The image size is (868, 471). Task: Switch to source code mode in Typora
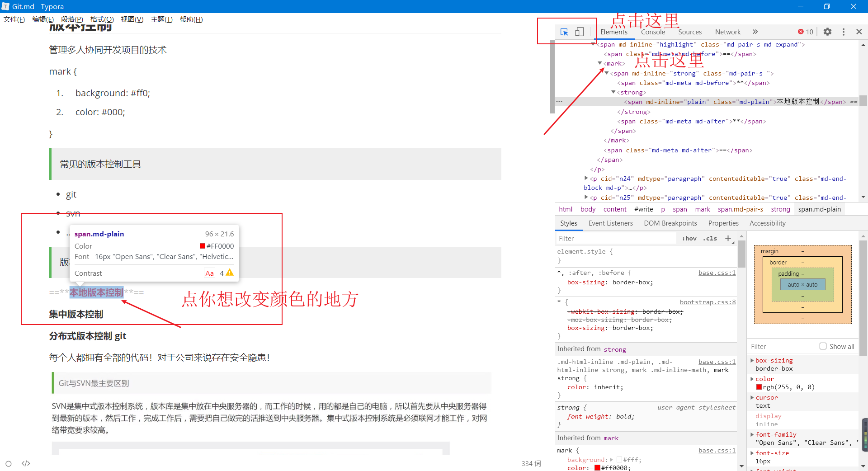(x=26, y=463)
